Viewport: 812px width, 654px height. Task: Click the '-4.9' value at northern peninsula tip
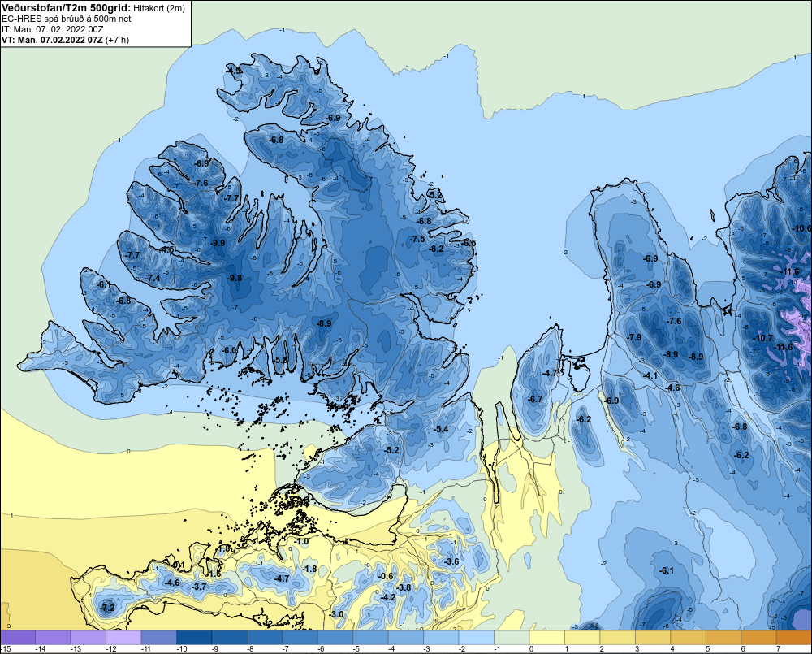(235, 71)
